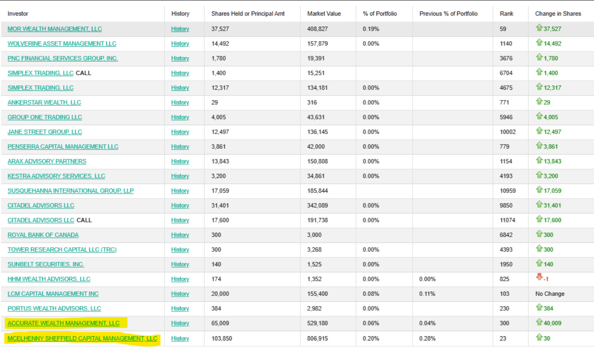Click green up arrow in Accurate Wealth row
Viewport: 594px width, 364px height.
(539, 322)
